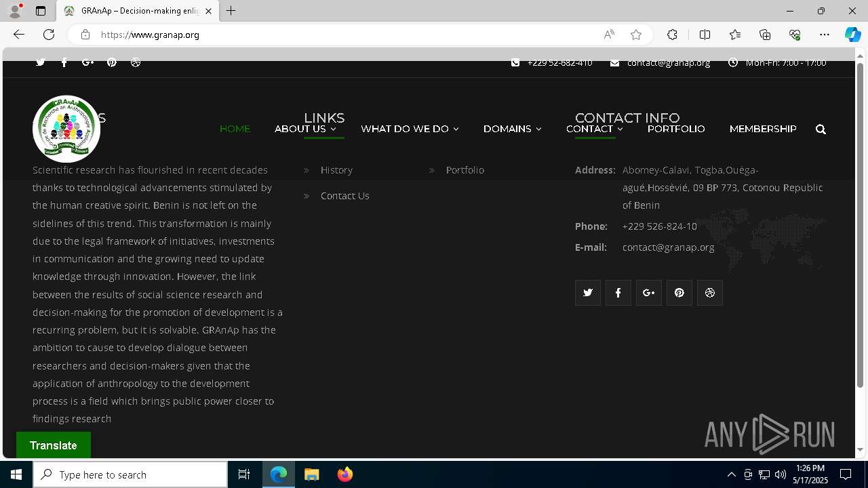Open the browser profile avatar icon

tap(14, 11)
